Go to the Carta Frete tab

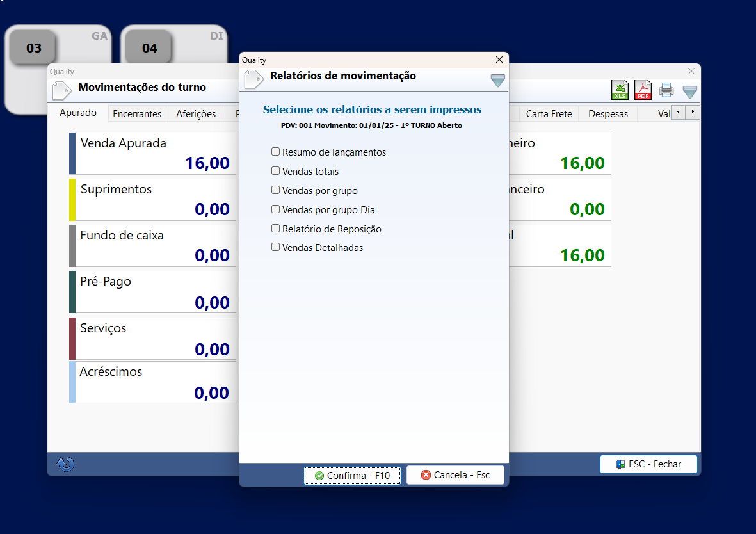pyautogui.click(x=549, y=114)
